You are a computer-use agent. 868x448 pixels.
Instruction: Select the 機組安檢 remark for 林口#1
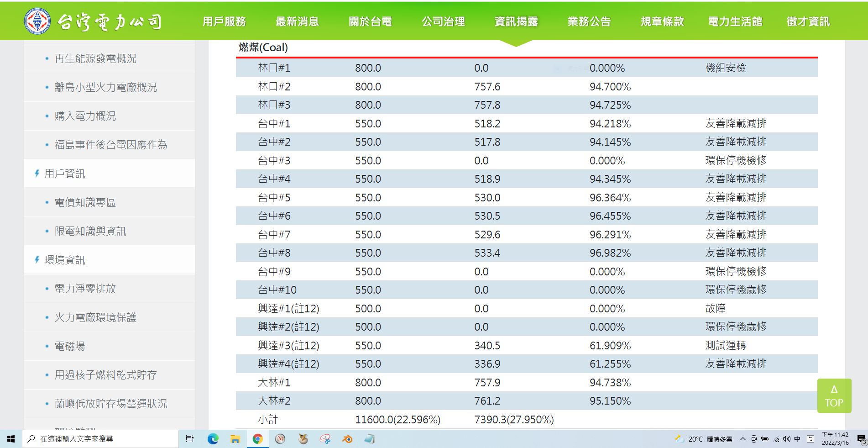click(726, 68)
